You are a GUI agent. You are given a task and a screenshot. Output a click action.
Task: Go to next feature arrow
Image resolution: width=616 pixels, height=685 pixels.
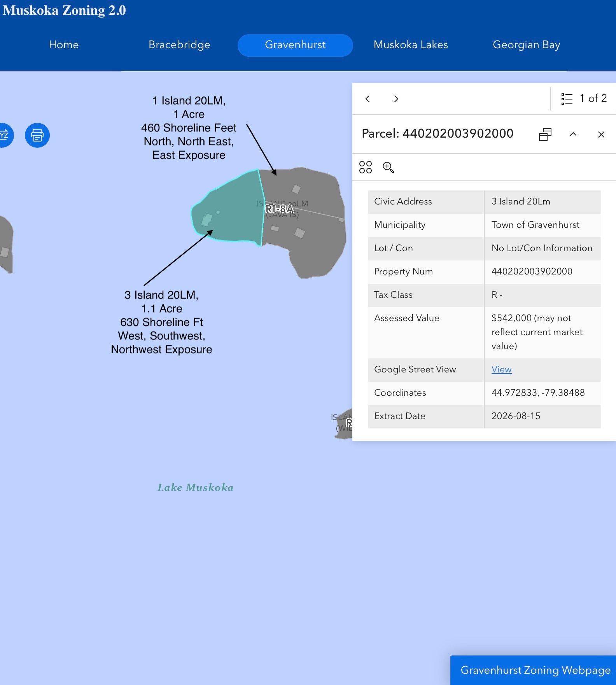pyautogui.click(x=396, y=99)
